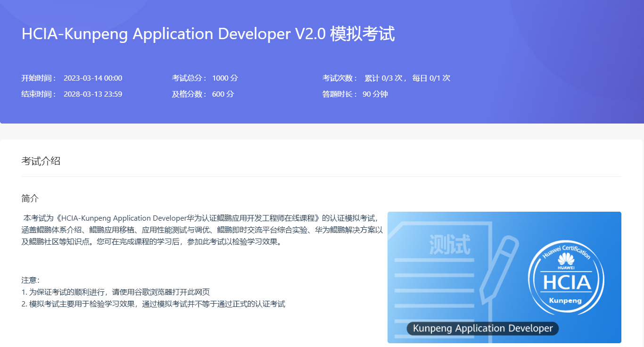Click the HCIA-Kunpeng Application Developer V2.0 模拟考试 title
This screenshot has width=644, height=347.
click(x=208, y=34)
